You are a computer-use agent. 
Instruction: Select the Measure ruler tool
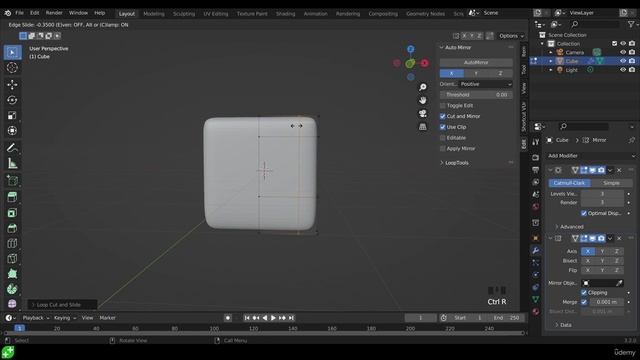pos(12,163)
